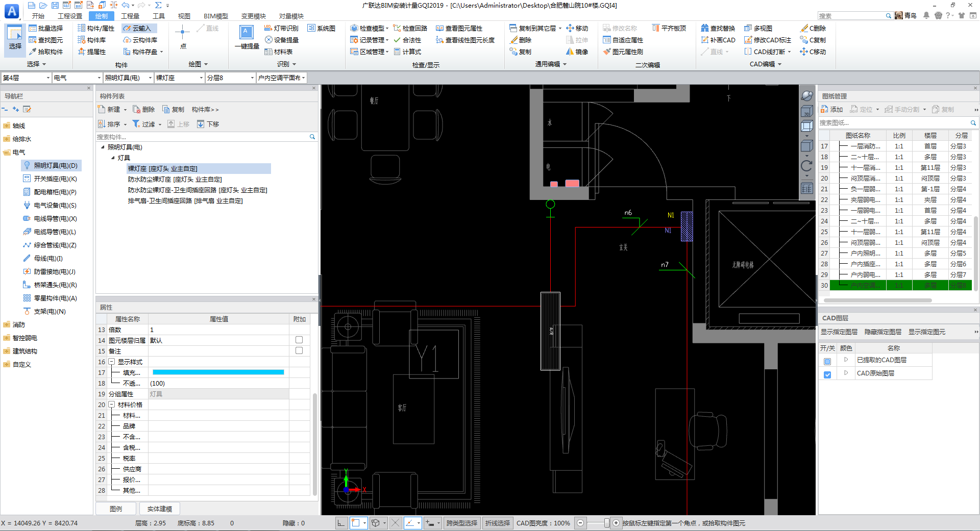Open the 计算式 formula tool
Screen dimensions: 980x531
pos(407,52)
